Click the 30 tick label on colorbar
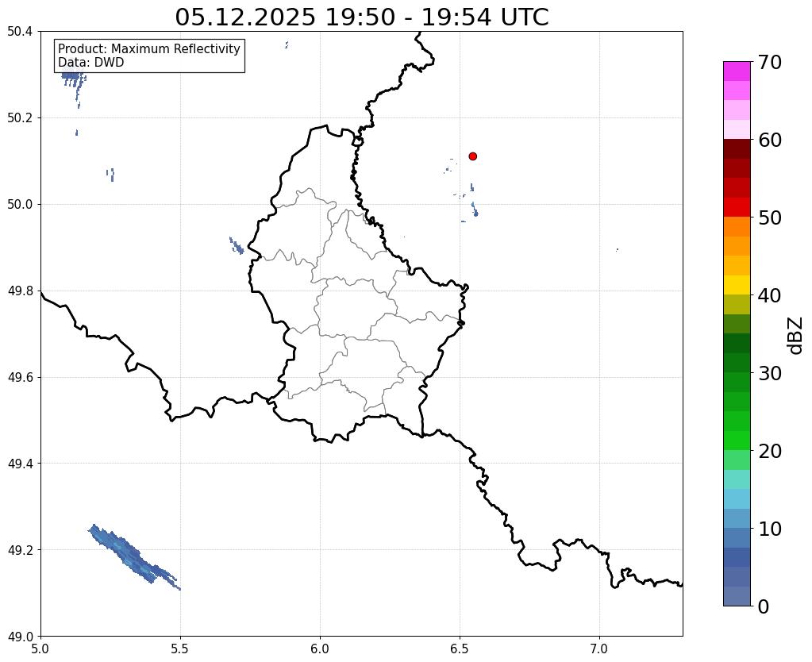This screenshot has width=812, height=662. [770, 373]
